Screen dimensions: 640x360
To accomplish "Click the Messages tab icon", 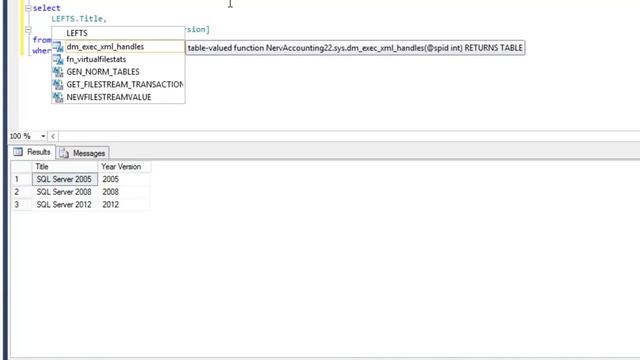I will coord(64,153).
